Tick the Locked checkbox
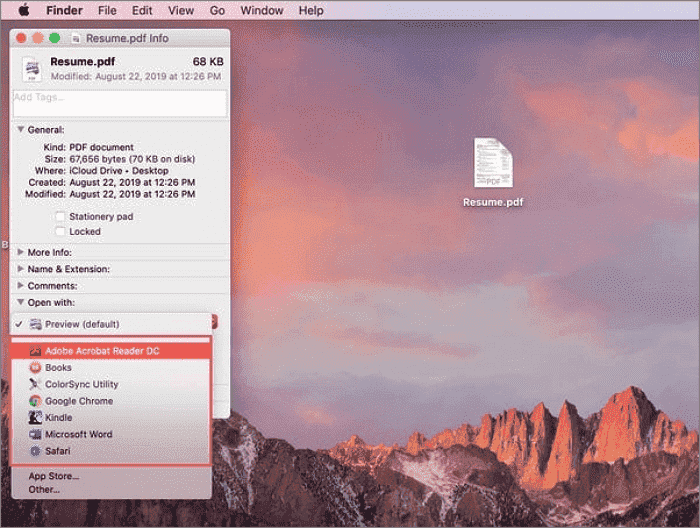Screen dimensions: 700x528 pyautogui.click(x=60, y=231)
